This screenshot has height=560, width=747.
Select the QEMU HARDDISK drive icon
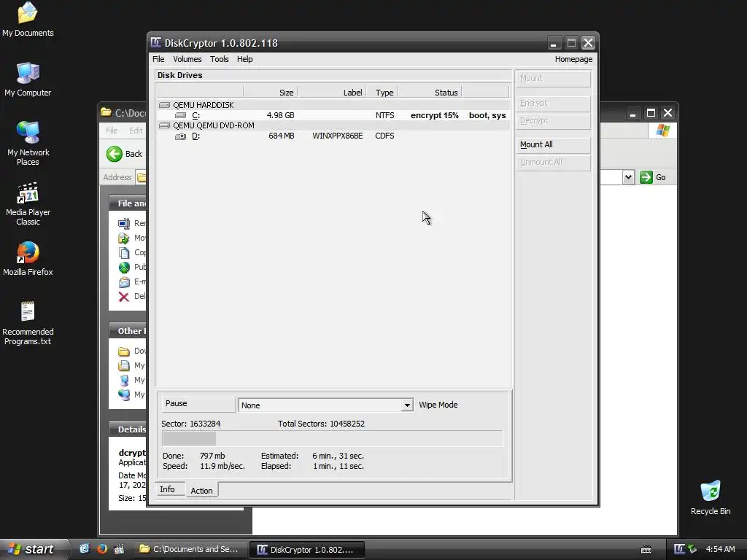(164, 105)
